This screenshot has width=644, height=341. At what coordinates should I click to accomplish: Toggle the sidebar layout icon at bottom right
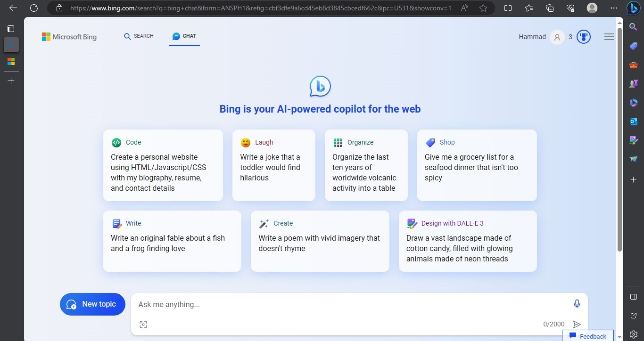click(x=634, y=297)
